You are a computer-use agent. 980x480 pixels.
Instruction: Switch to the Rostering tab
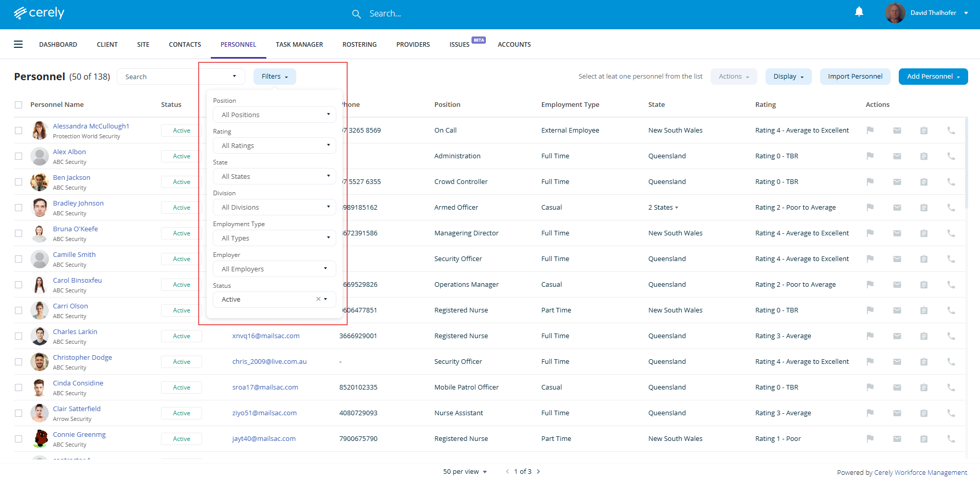359,45
